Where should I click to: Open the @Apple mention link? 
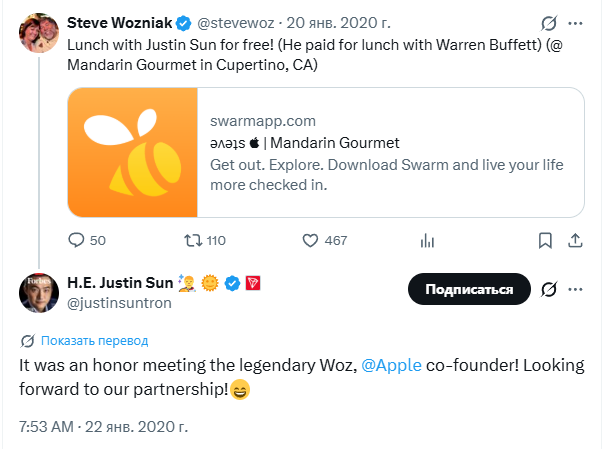pyautogui.click(x=391, y=365)
